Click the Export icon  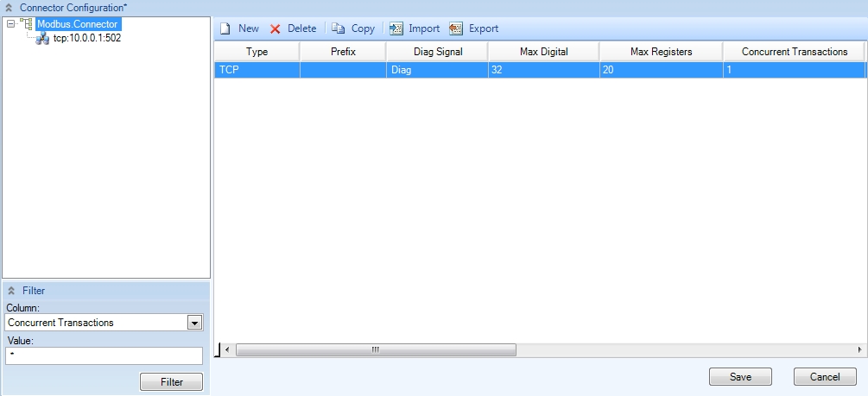tap(455, 28)
